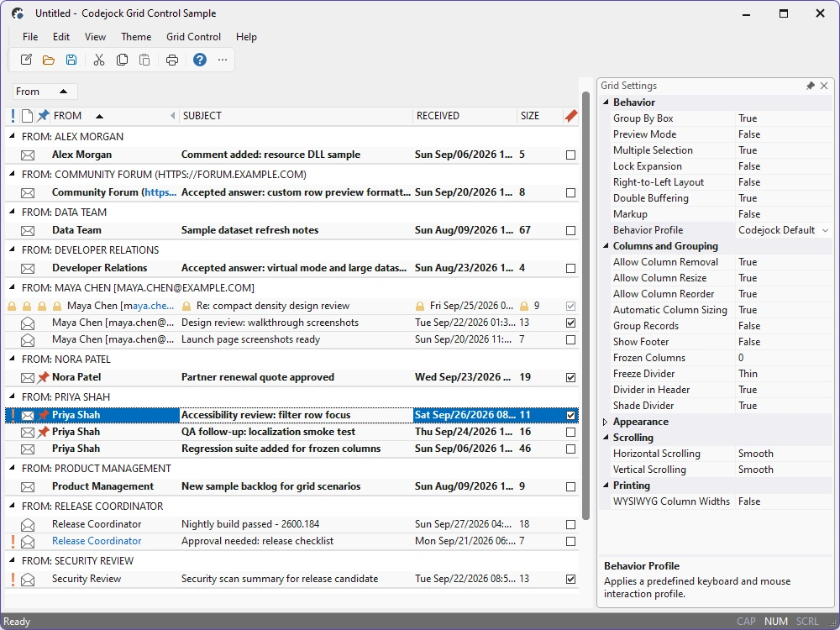Click open envelope icon on Nightly build row
840x630 pixels.
tap(28, 525)
